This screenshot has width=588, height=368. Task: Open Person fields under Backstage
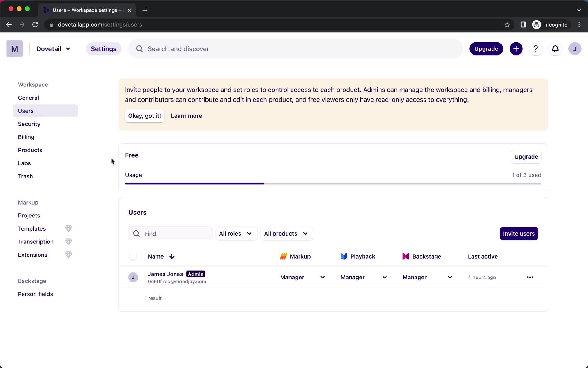46,294
